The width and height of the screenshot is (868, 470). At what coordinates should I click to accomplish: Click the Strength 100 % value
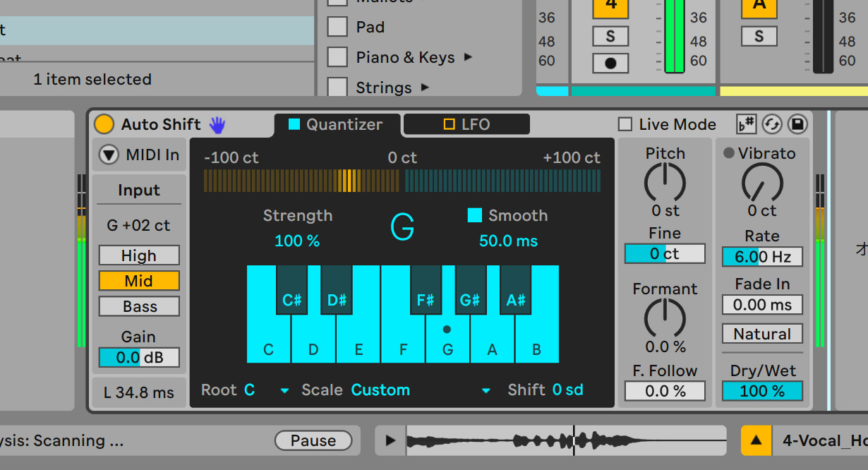pos(297,241)
